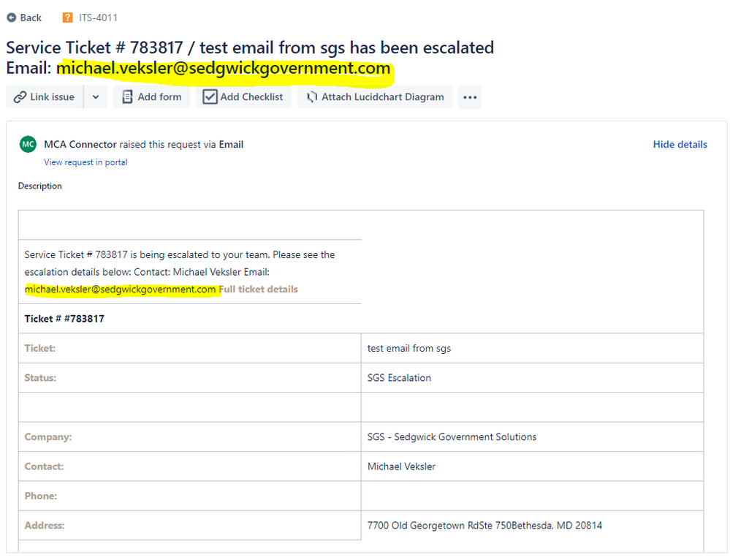Click Full ticket details text
This screenshot has height=560, width=730.
click(259, 290)
